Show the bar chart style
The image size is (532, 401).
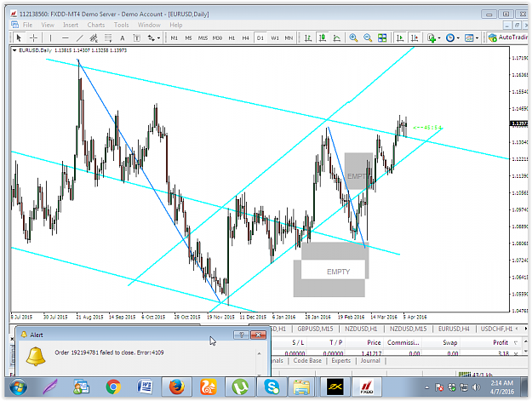pyautogui.click(x=308, y=38)
